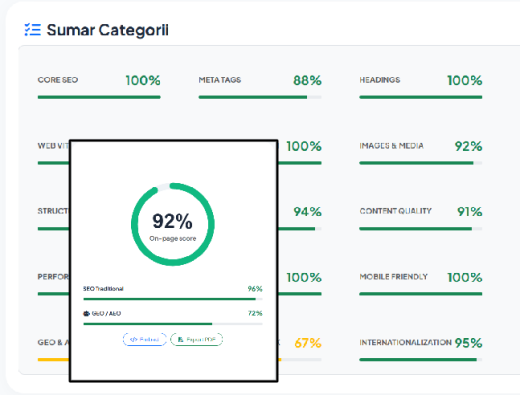Click the META TAGS 88% value
The image size is (520, 395).
(307, 80)
